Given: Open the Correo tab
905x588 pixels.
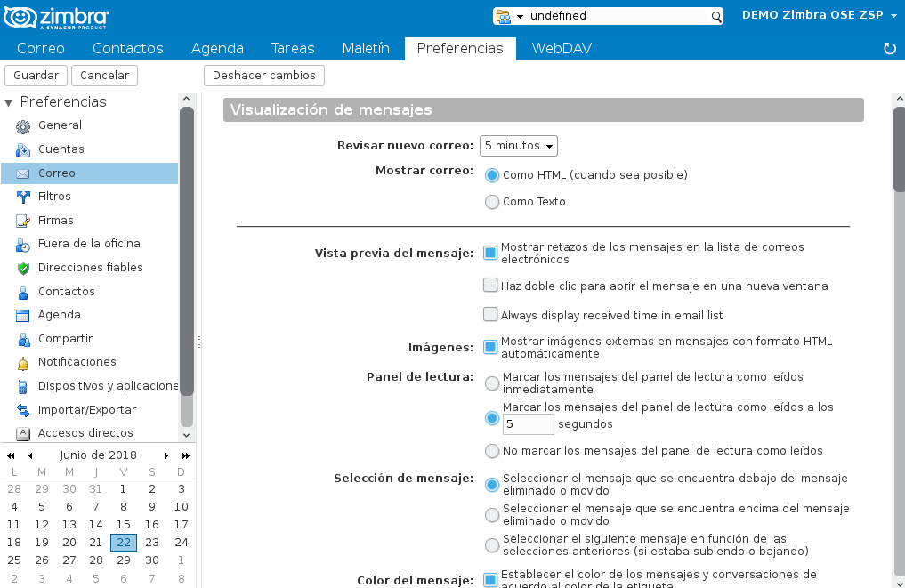Looking at the screenshot, I should 40,48.
